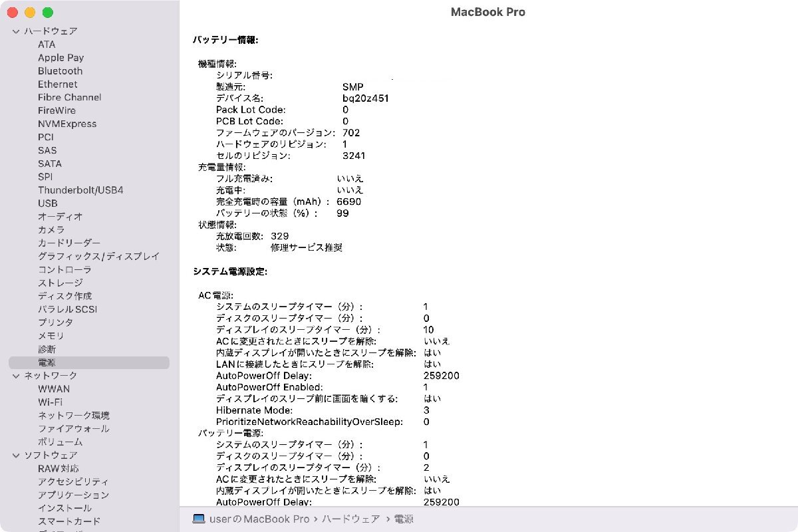
Task: Select the Bluetooth hardware category
Action: pyautogui.click(x=59, y=70)
